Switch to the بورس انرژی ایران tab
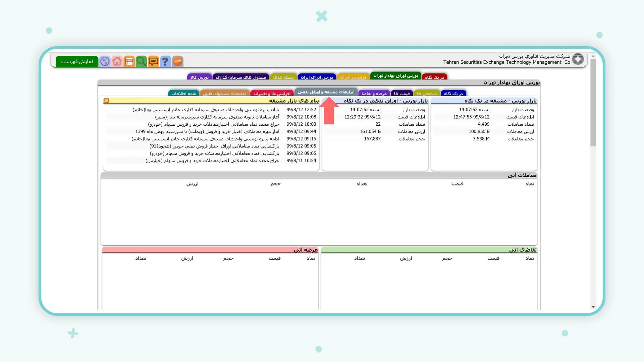Screen dimensions: 644x362 (317, 77)
